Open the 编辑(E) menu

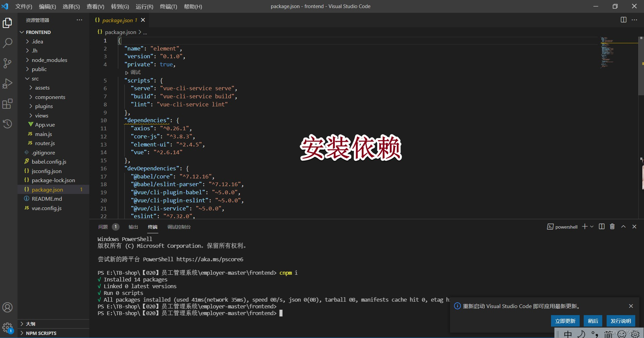(x=47, y=6)
